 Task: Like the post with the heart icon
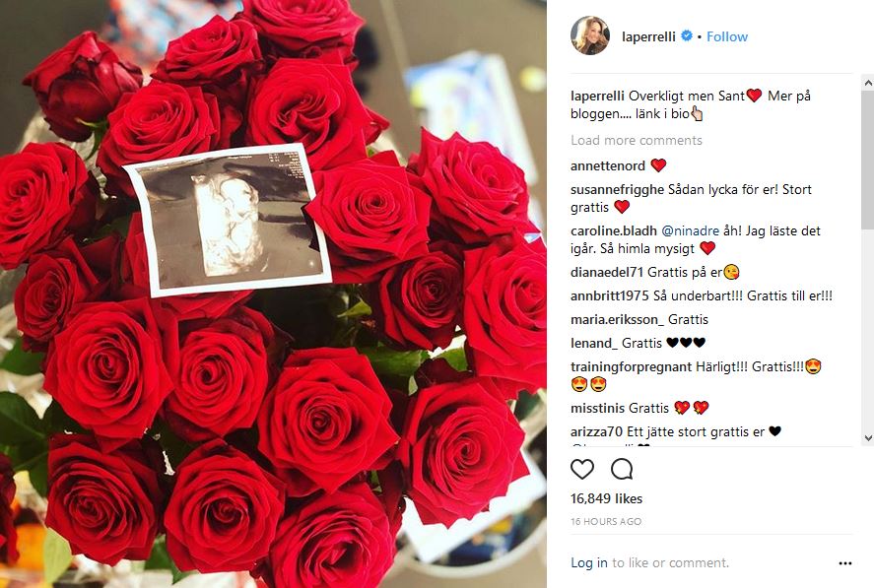[582, 469]
